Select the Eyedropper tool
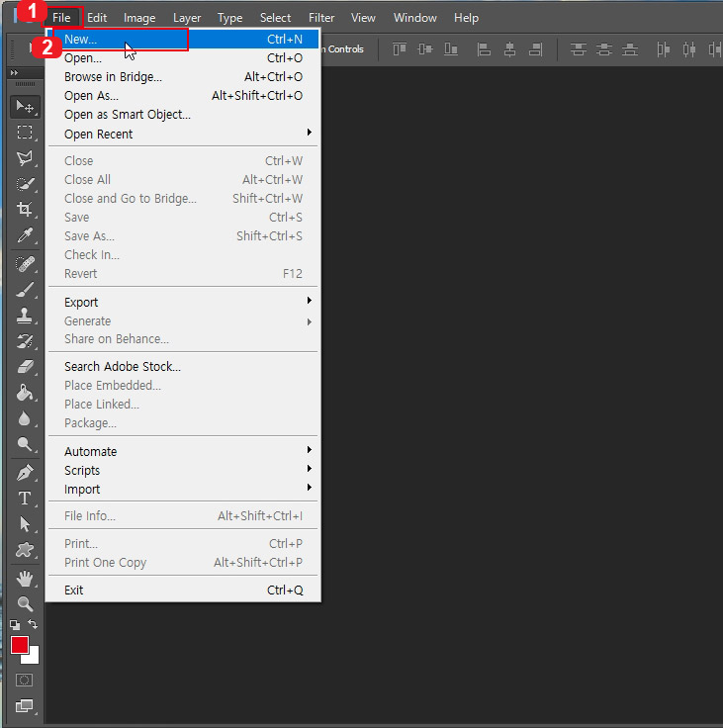Screen dimensions: 723x728 pos(25,235)
